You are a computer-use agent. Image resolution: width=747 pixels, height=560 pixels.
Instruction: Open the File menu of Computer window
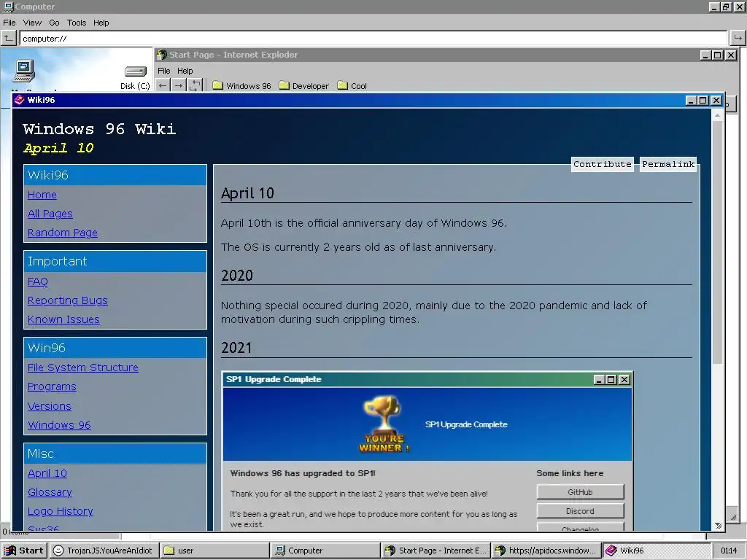coord(9,23)
